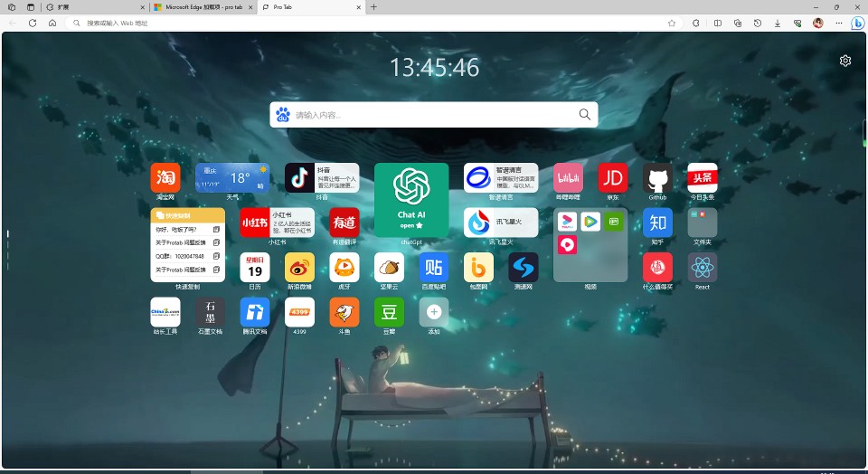Add a new shortcut with plus icon
Screen dimensions: 868x474
tap(434, 312)
